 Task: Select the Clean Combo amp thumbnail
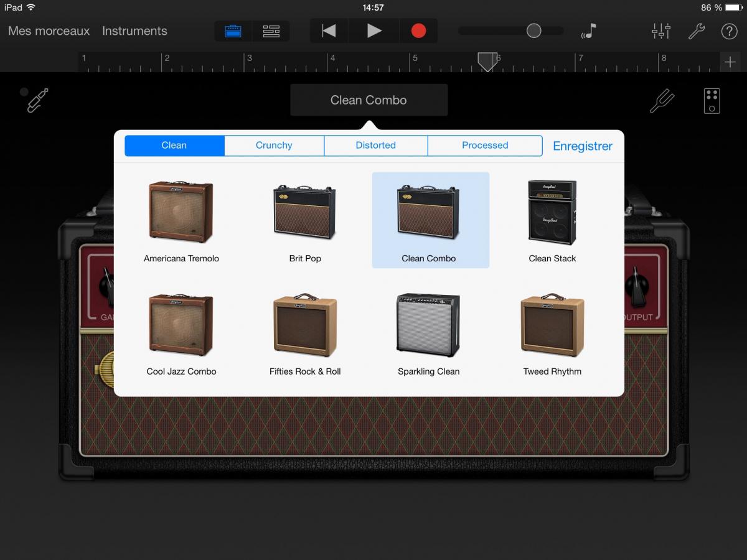[x=428, y=212]
